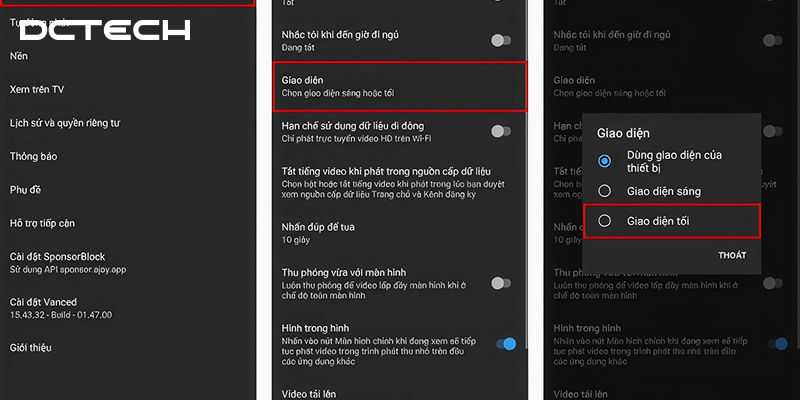Tap 'Hình trong hình' label in middle screen
The height and width of the screenshot is (400, 800).
coord(315,329)
